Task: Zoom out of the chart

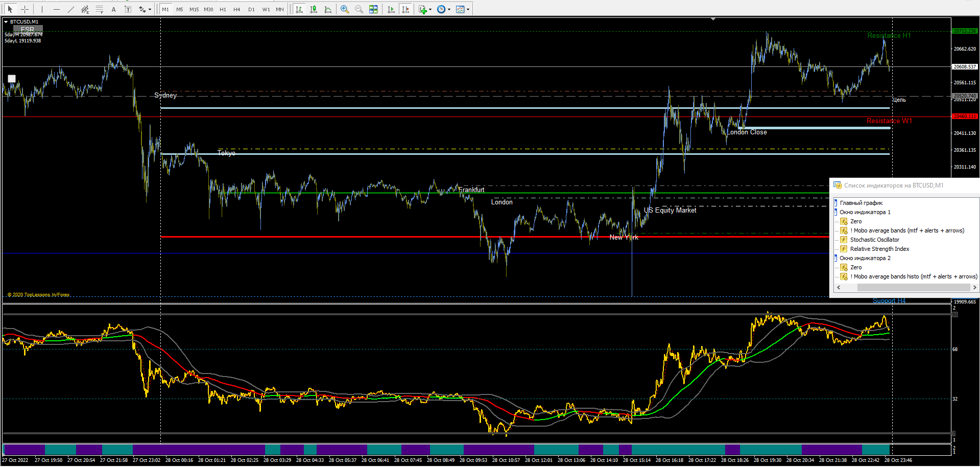Action: pos(359,9)
